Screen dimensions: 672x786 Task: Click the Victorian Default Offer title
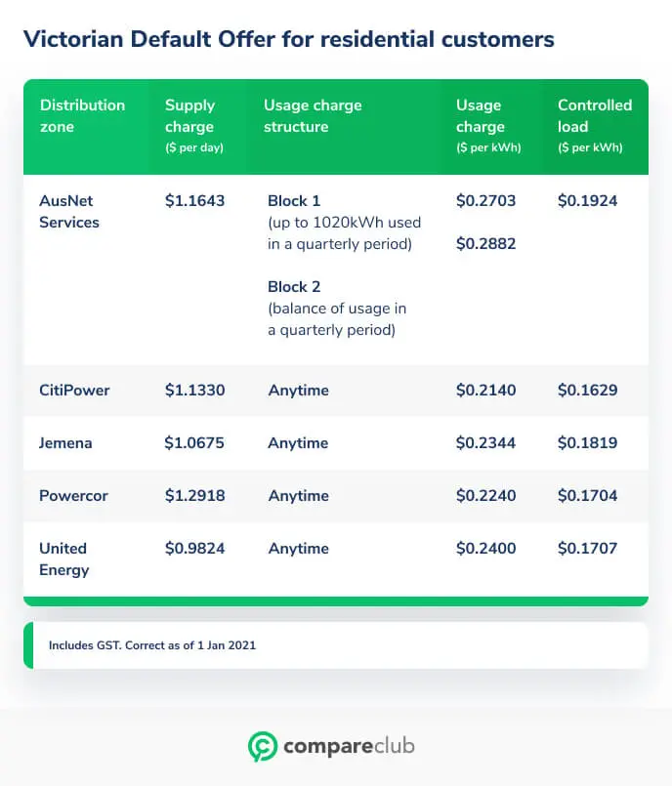coord(289,40)
